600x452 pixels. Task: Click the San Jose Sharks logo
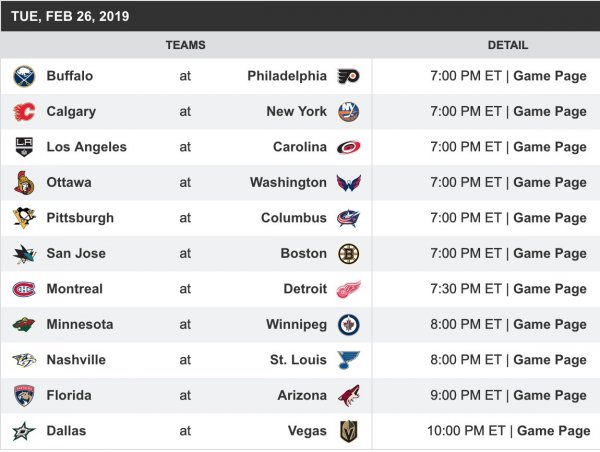[x=23, y=254]
